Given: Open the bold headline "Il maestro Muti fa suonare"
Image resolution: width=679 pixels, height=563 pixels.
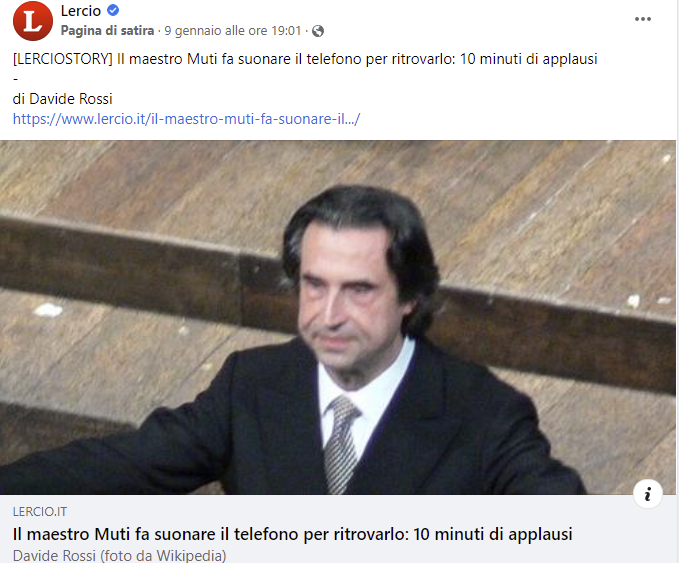Looking at the screenshot, I should [x=293, y=534].
